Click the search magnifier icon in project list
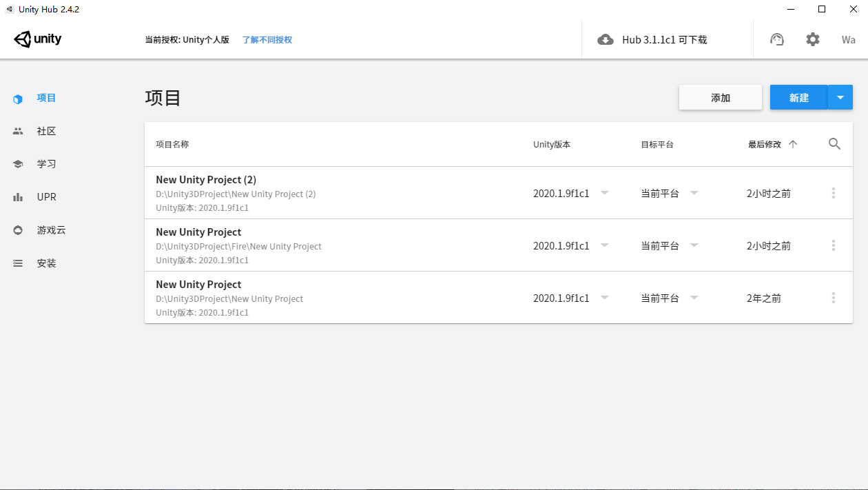Viewport: 868px width, 490px height. [834, 144]
